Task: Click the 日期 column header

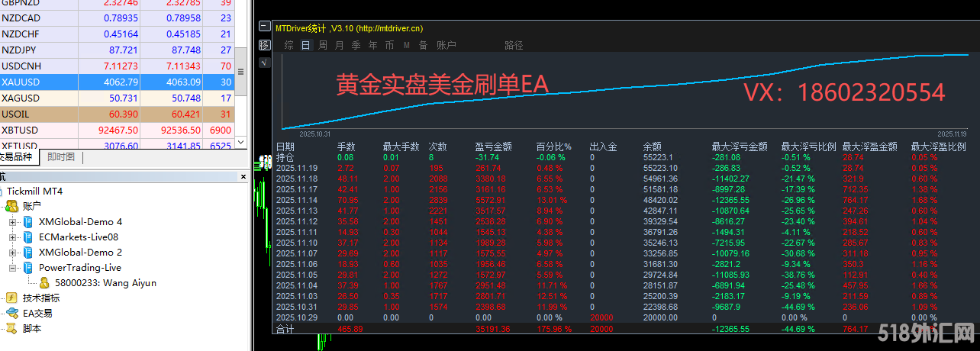Action: (x=285, y=147)
